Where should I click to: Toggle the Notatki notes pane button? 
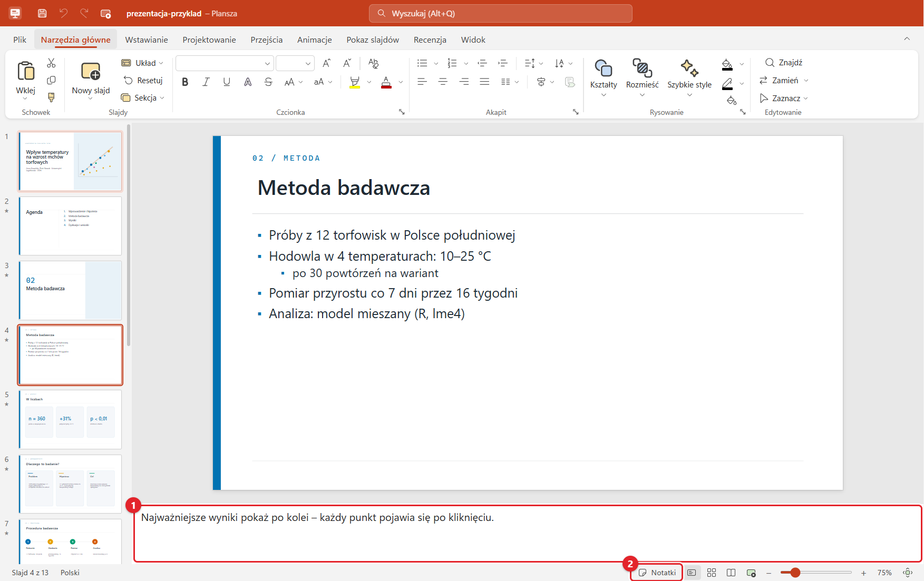point(657,573)
